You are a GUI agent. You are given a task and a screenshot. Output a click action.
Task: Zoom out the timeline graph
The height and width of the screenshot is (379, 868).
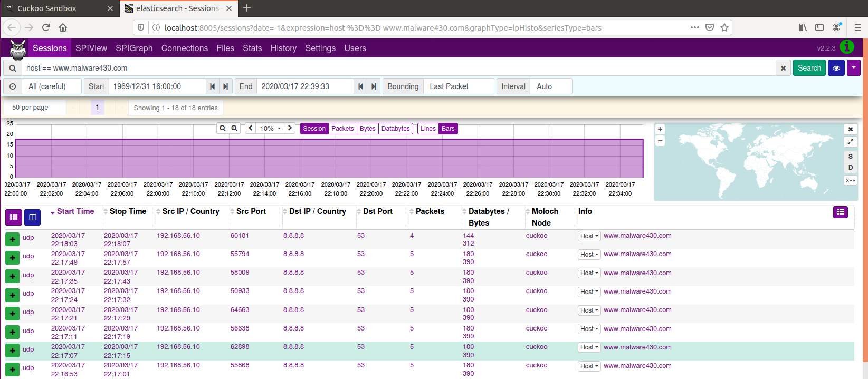click(223, 128)
